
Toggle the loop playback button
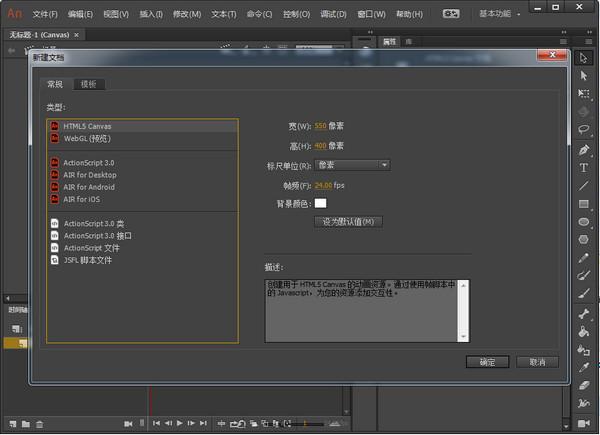237,424
